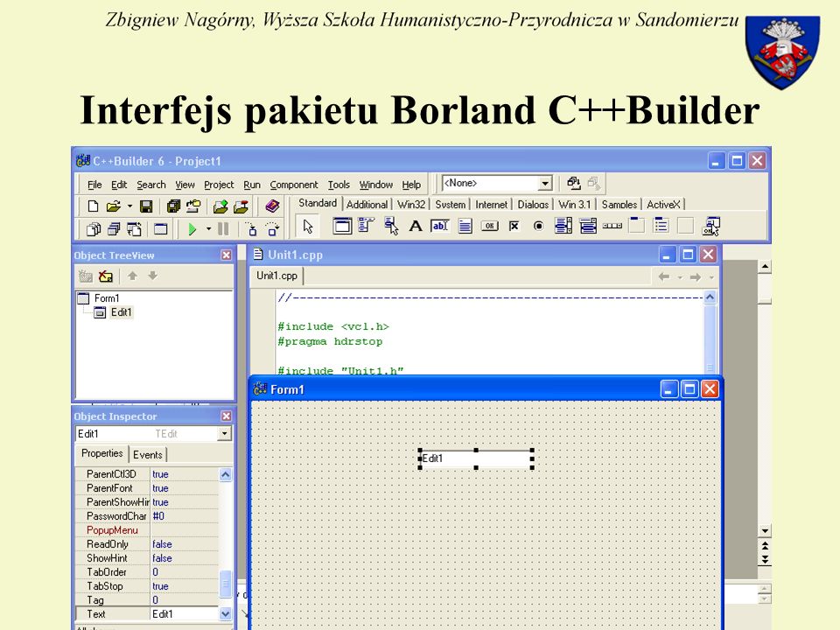840x630 pixels.
Task: Open the Search menu
Action: coord(151,185)
